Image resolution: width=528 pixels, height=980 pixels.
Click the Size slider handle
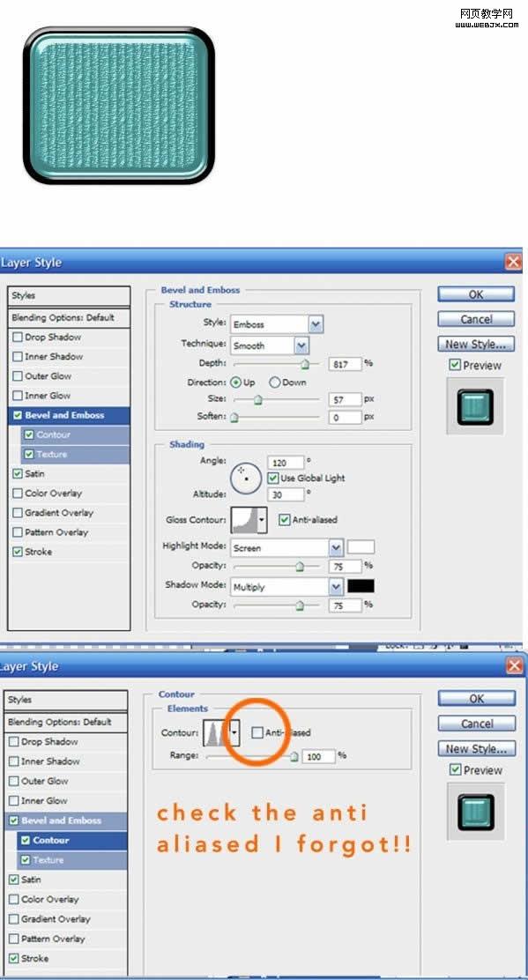point(257,399)
